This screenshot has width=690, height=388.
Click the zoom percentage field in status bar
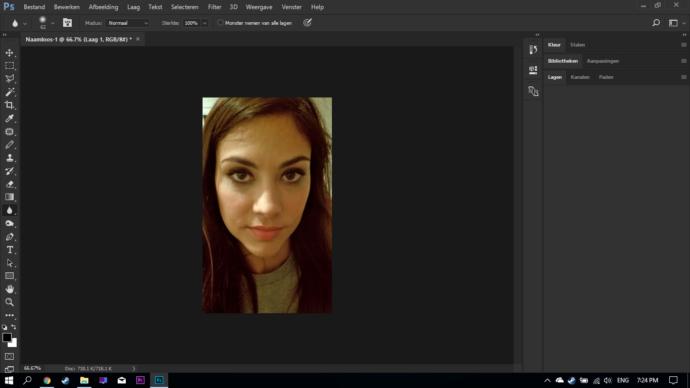pos(33,369)
